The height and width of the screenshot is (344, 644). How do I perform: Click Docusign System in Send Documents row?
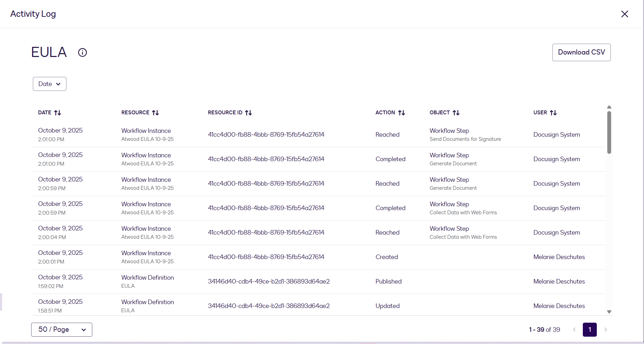click(557, 135)
